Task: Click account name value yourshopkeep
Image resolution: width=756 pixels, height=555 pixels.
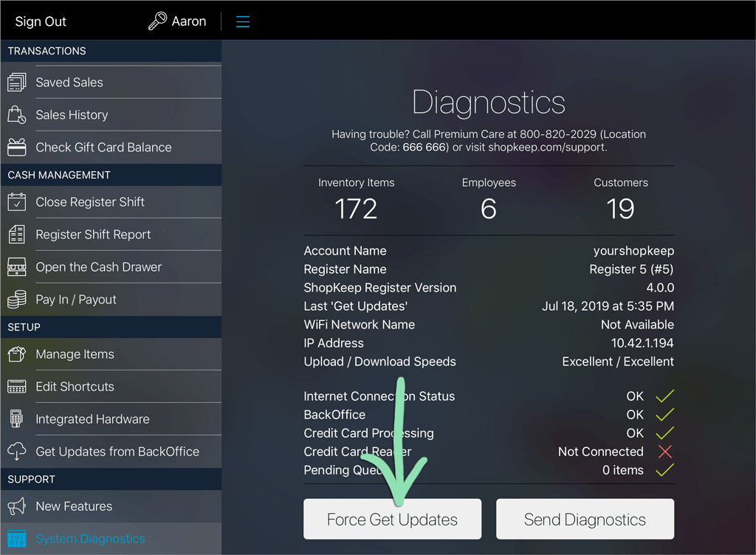Action: click(633, 250)
